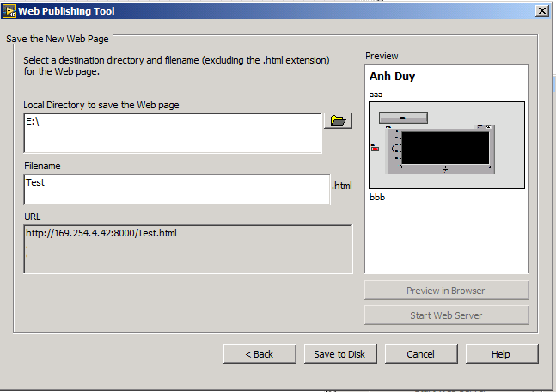Screen dimensions: 556x392
Task: Click the '.html' extension label
Action: pos(342,186)
